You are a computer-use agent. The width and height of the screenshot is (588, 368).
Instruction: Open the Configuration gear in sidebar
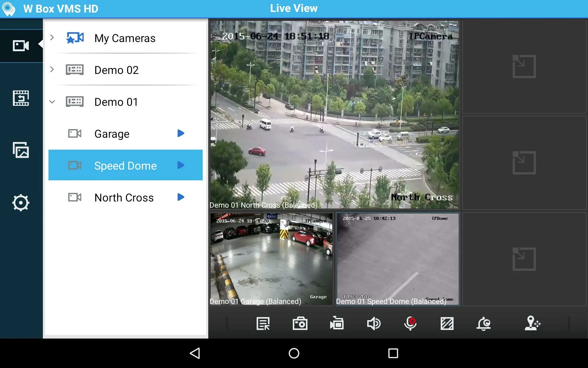point(21,202)
